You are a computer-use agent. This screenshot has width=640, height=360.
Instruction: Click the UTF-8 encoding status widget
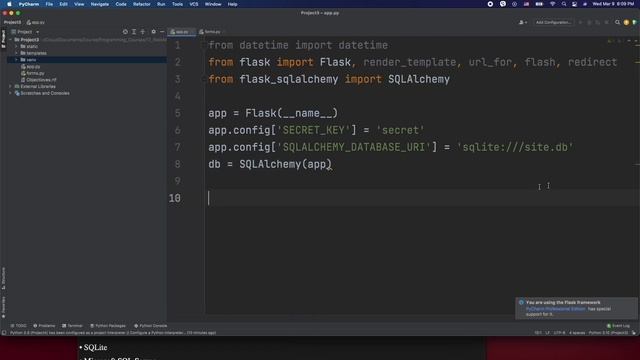559,333
